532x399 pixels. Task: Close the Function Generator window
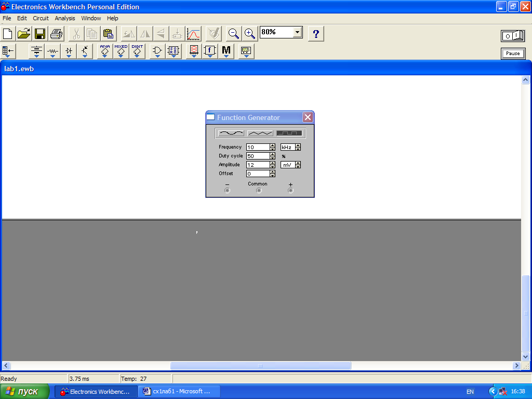(x=308, y=117)
